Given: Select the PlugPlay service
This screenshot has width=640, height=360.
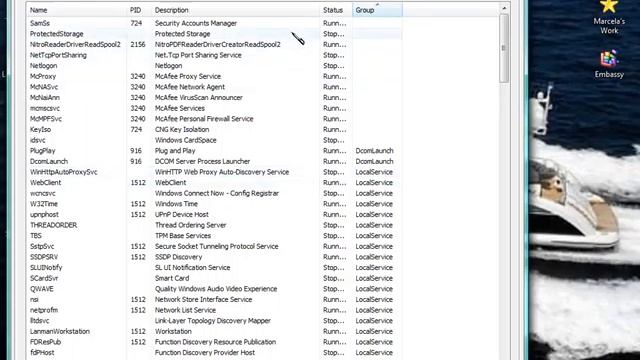Looking at the screenshot, I should 42,151.
